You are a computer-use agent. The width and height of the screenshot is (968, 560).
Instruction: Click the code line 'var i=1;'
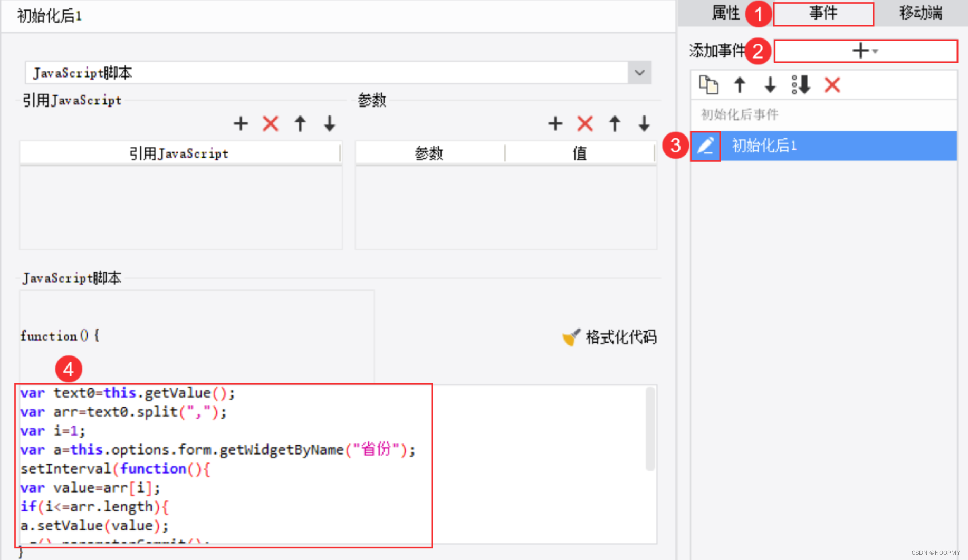(53, 431)
